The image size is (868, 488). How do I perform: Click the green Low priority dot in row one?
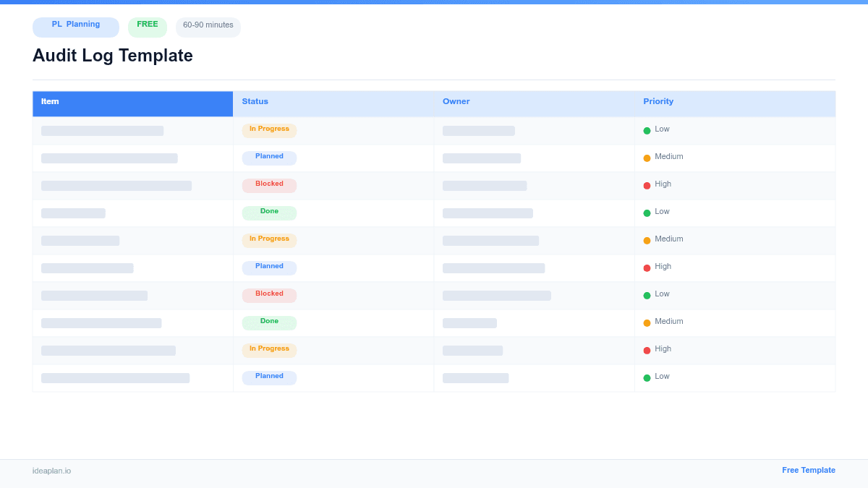tap(647, 129)
